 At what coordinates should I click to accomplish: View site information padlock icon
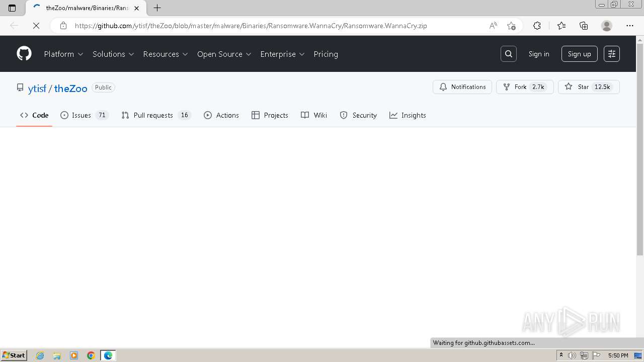[x=63, y=26]
